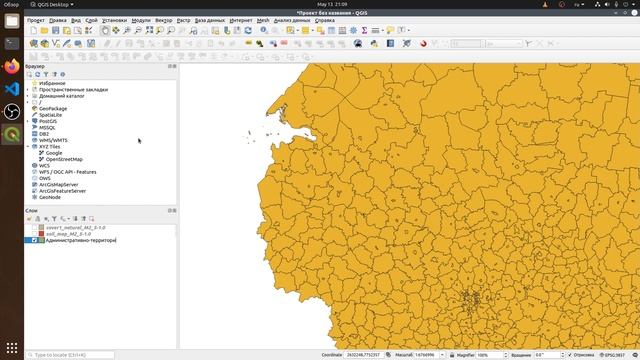Open the Python console icon
The width and height of the screenshot is (640, 360).
(x=374, y=44)
